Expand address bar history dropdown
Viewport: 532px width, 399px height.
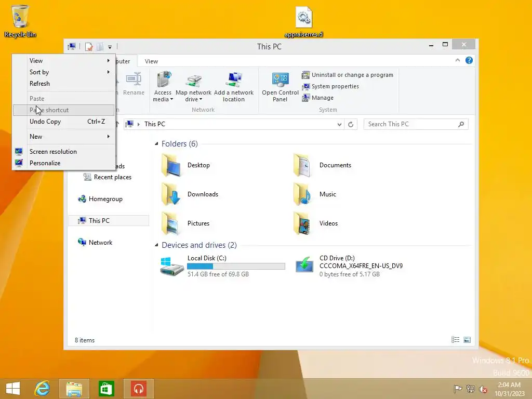(339, 124)
